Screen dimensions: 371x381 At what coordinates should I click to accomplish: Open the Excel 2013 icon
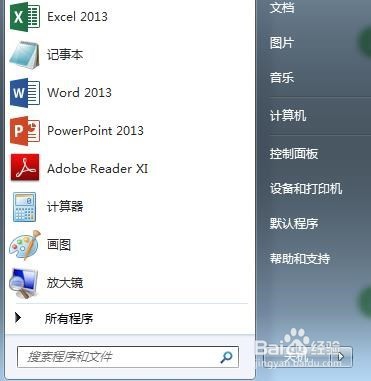pyautogui.click(x=25, y=16)
